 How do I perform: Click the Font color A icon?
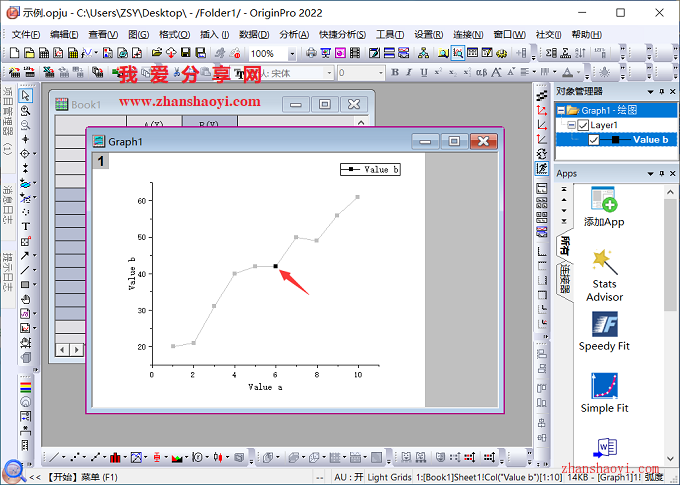[x=567, y=72]
